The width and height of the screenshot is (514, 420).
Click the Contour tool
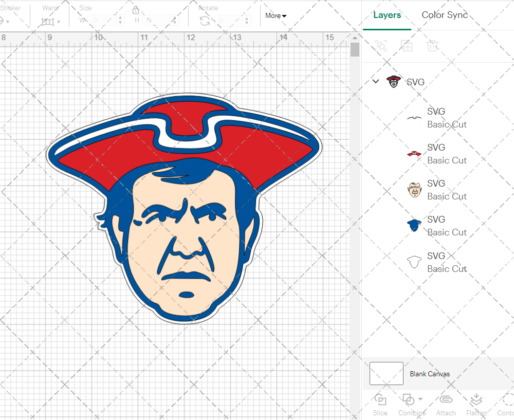[505, 405]
